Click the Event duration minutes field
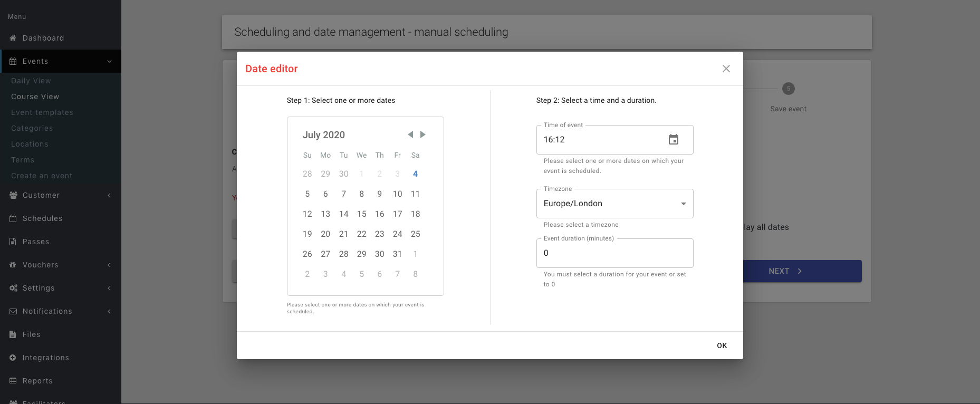 tap(615, 253)
